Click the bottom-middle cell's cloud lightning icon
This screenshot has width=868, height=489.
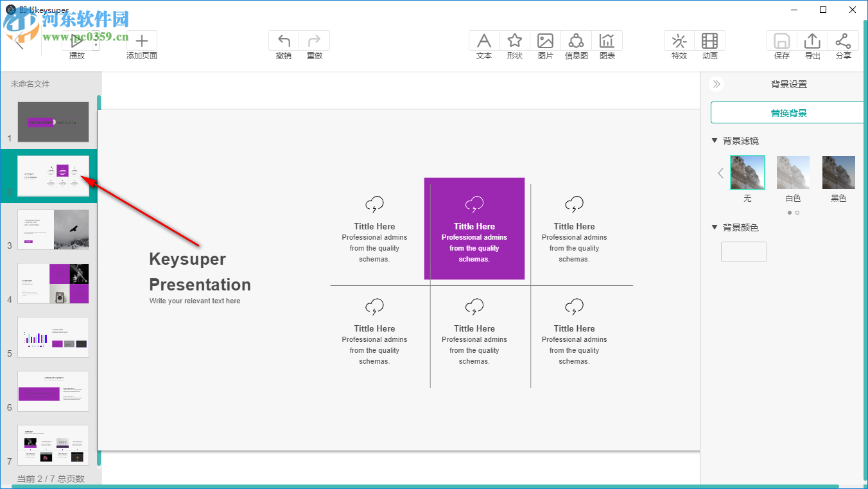coord(474,307)
